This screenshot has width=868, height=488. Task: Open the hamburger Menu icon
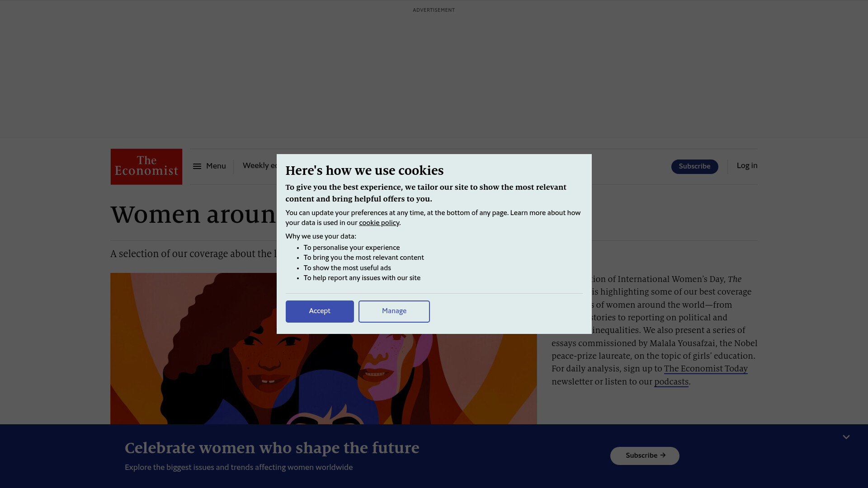197,166
